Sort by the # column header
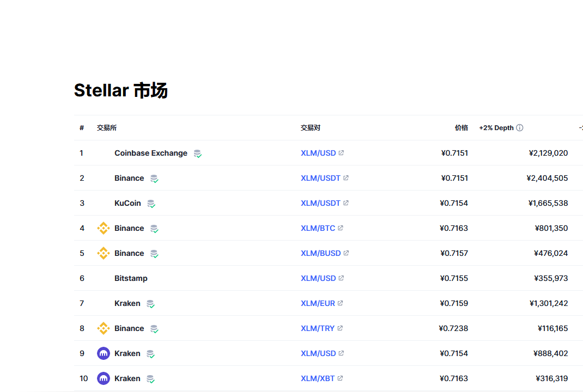The image size is (583, 392). (82, 128)
